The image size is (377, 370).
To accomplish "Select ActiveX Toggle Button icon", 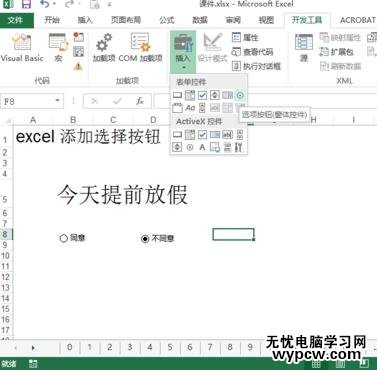I will coord(227,147).
